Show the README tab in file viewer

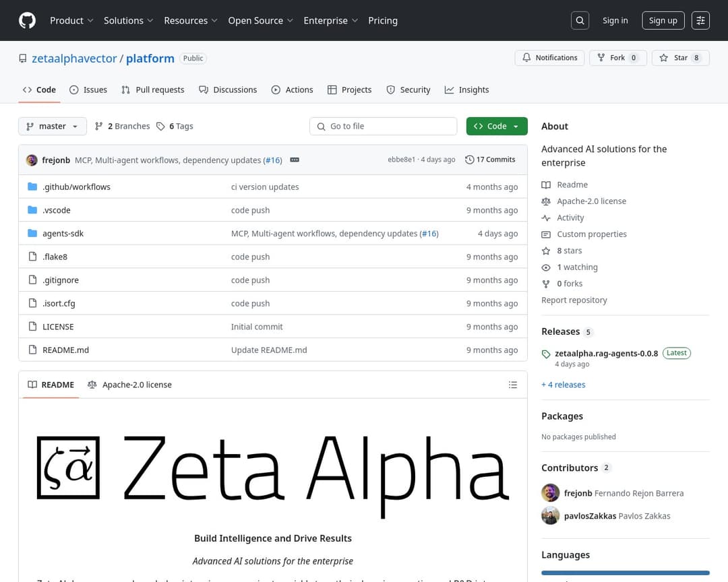tap(51, 385)
